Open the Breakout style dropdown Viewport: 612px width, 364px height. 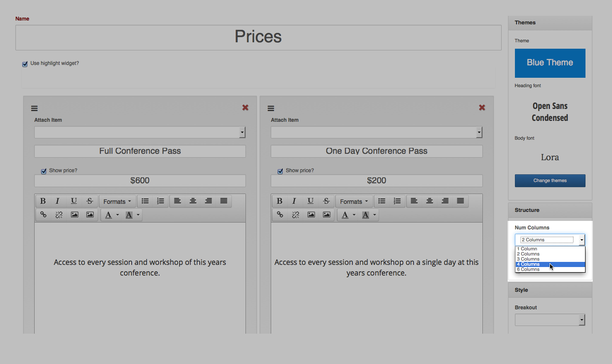550,320
